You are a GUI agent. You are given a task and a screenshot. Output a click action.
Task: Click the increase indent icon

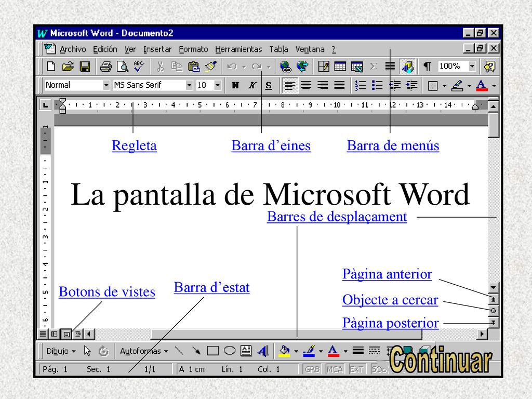[412, 85]
